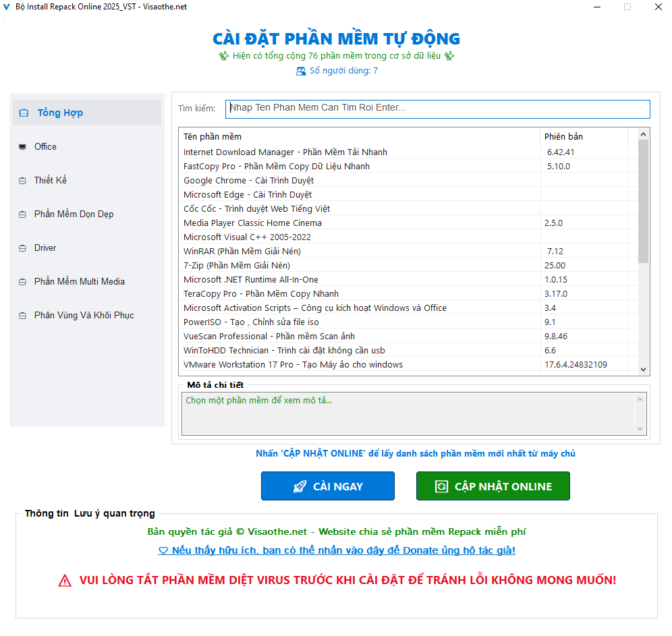The image size is (672, 636).
Task: Click the CẬP NHẬT ONLINE button
Action: 493,486
